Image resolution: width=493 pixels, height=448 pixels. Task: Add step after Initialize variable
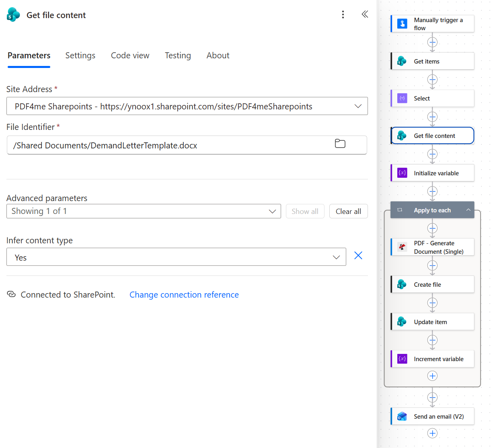(432, 191)
